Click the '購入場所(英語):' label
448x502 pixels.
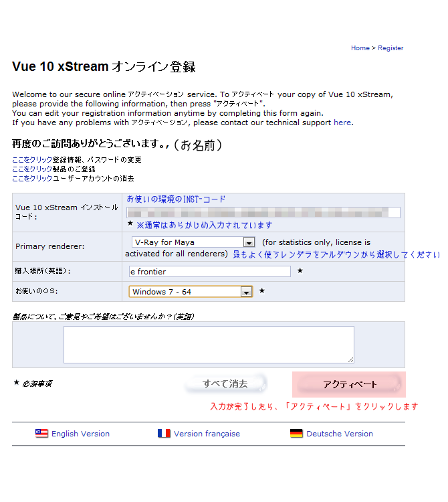coord(43,271)
